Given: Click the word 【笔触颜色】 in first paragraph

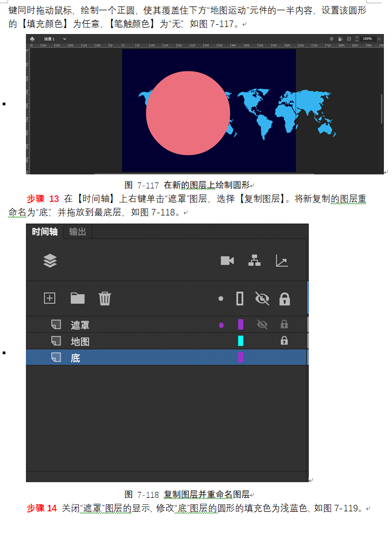Looking at the screenshot, I should click(131, 24).
